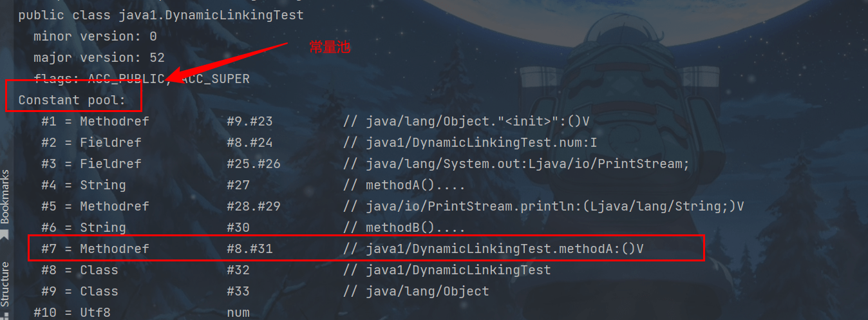Click the System.out PrintStream field comment

pyautogui.click(x=527, y=164)
